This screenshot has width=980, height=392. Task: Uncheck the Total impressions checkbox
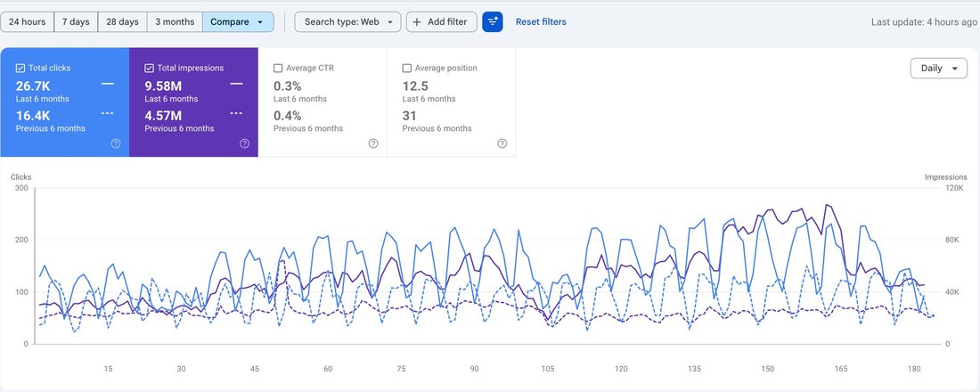(x=150, y=68)
